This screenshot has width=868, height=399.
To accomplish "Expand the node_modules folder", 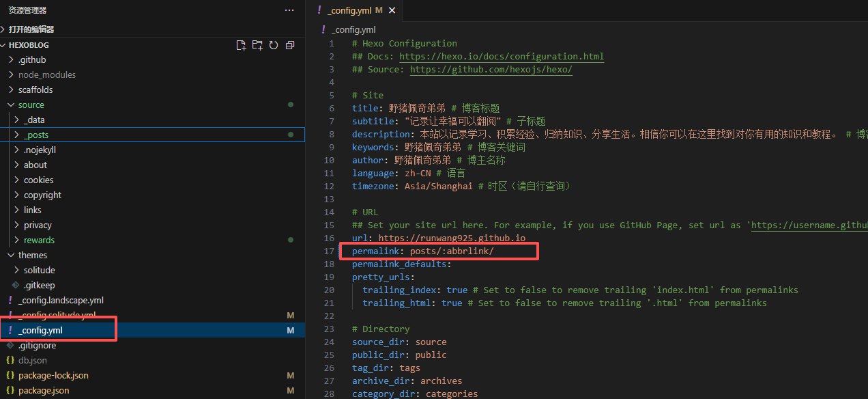I will [x=11, y=74].
